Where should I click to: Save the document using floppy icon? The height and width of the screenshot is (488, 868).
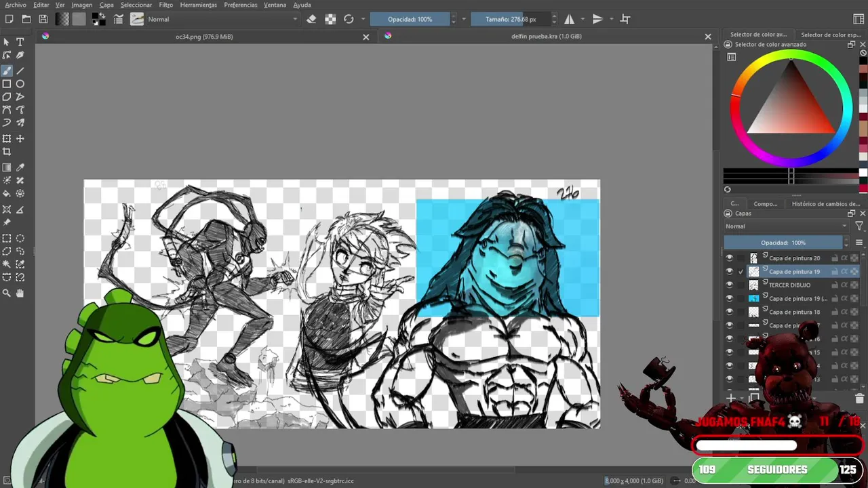43,19
